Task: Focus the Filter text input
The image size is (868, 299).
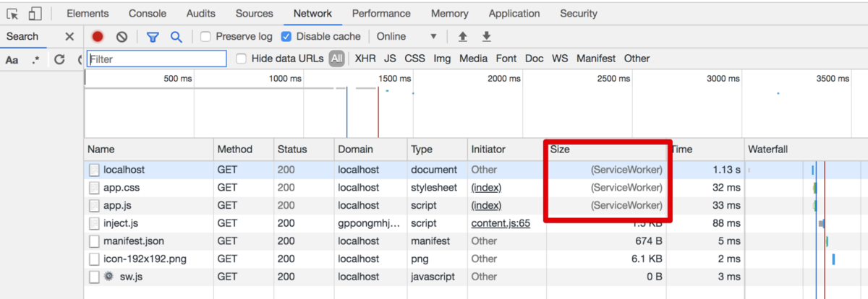Action: coord(157,59)
